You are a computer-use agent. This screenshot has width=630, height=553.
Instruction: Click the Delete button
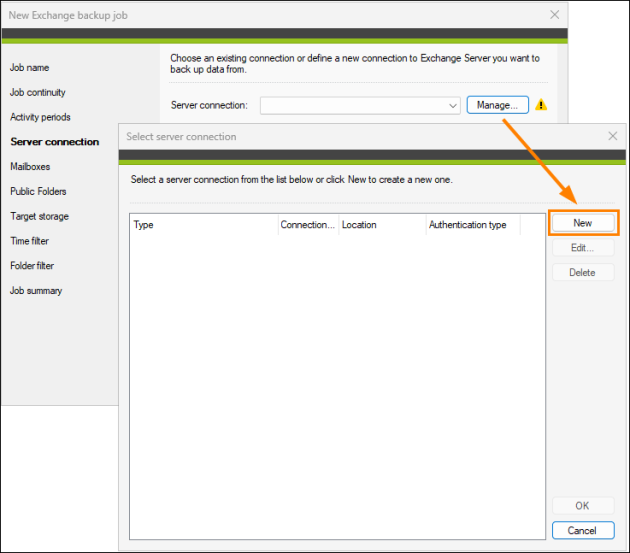583,273
